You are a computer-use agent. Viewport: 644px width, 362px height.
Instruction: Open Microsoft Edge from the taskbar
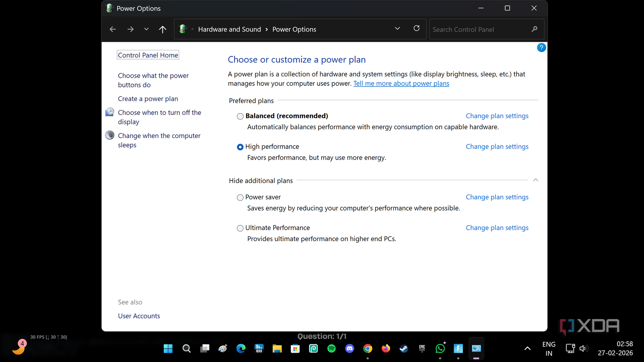[x=241, y=348]
